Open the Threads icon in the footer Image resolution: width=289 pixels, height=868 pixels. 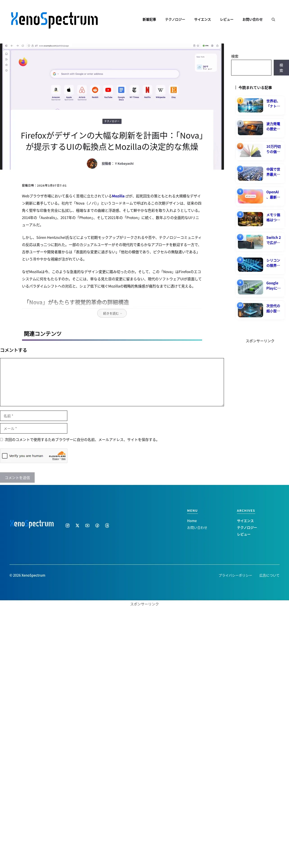(107, 525)
